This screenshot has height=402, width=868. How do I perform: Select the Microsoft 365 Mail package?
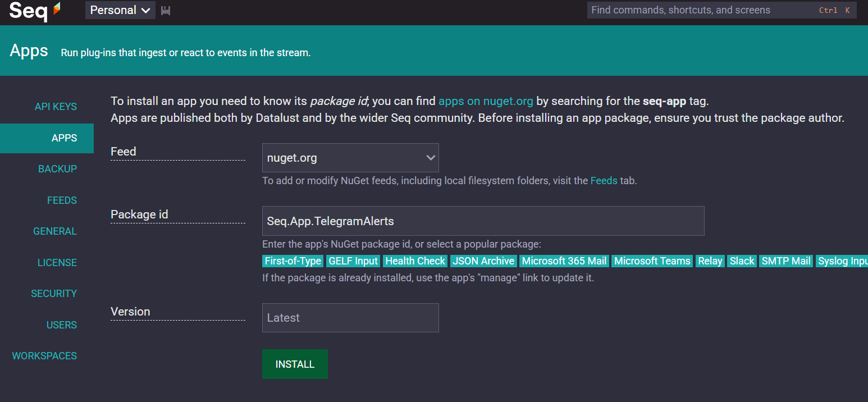click(564, 261)
